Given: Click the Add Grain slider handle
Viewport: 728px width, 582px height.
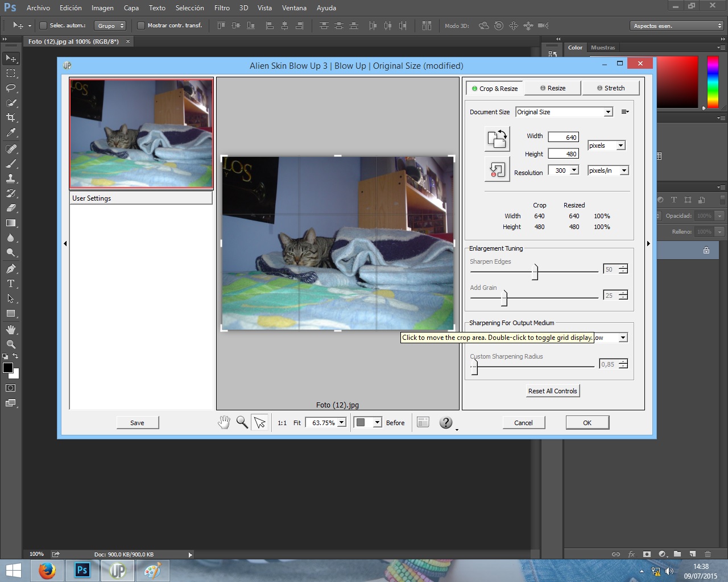Looking at the screenshot, I should [504, 298].
